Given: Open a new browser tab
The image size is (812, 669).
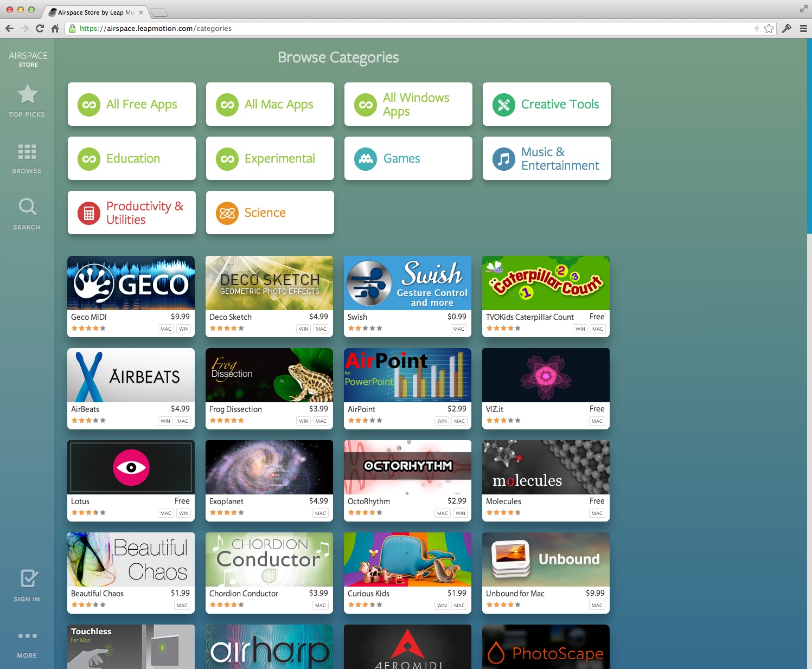Looking at the screenshot, I should [158, 12].
